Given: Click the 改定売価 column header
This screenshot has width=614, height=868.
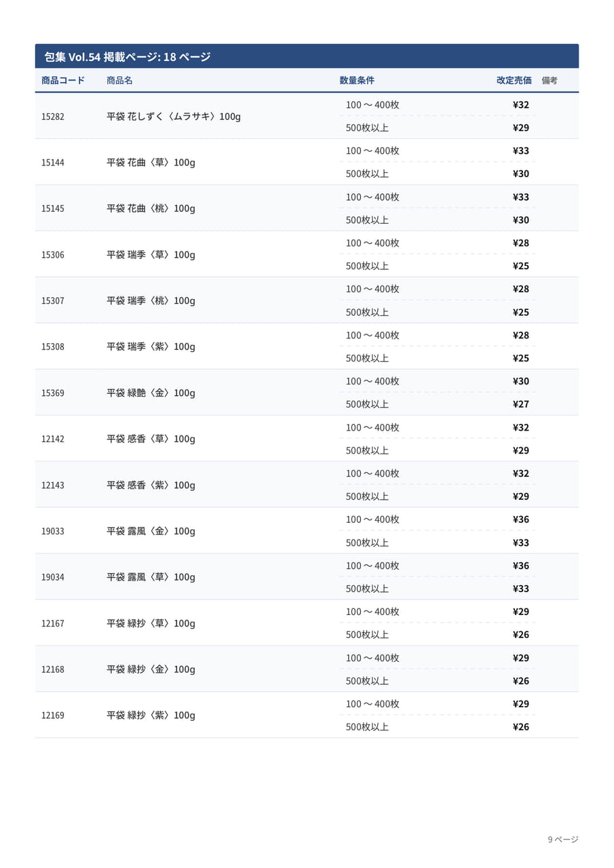Looking at the screenshot, I should pos(514,81).
